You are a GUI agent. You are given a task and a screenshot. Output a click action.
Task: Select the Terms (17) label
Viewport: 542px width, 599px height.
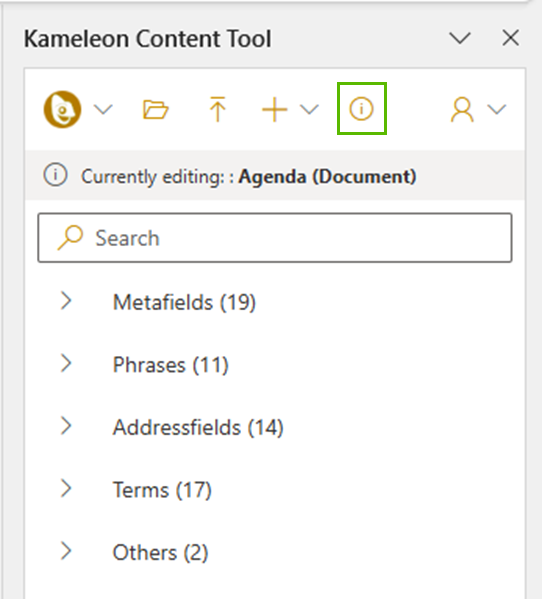coord(162,490)
